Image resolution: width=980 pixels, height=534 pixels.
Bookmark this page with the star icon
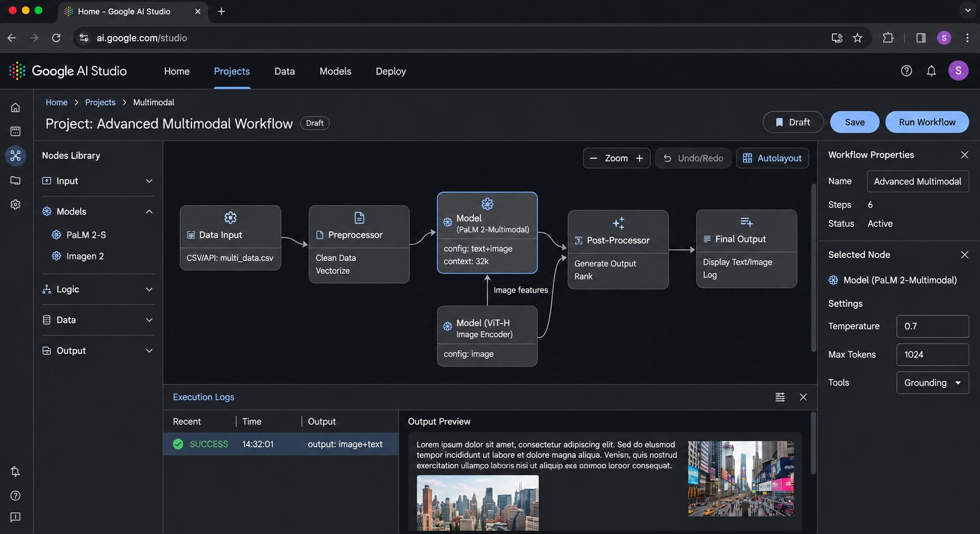click(x=858, y=38)
